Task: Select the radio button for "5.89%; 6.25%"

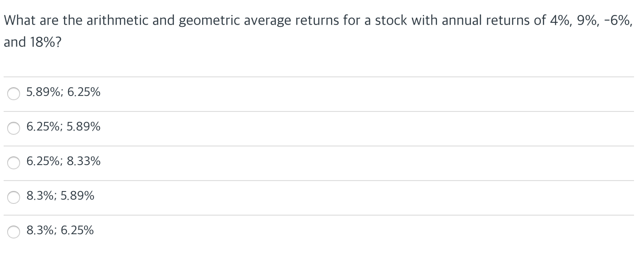Action: (13, 94)
